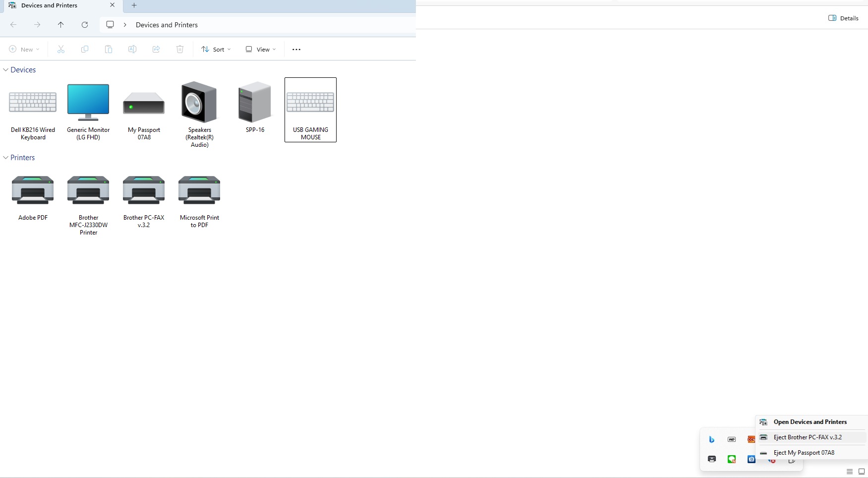Collapse the Devices group

pos(5,70)
